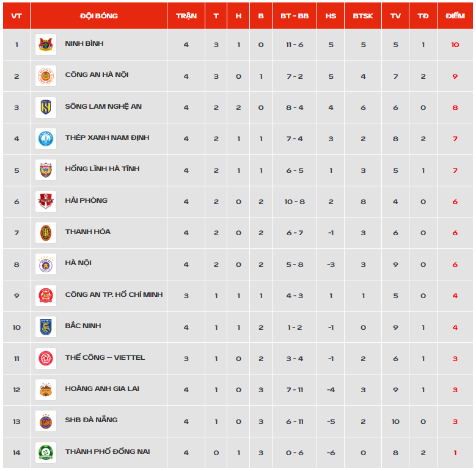Click the Thể Công – Viettel logo
Image resolution: width=476 pixels, height=471 pixels.
pyautogui.click(x=46, y=359)
